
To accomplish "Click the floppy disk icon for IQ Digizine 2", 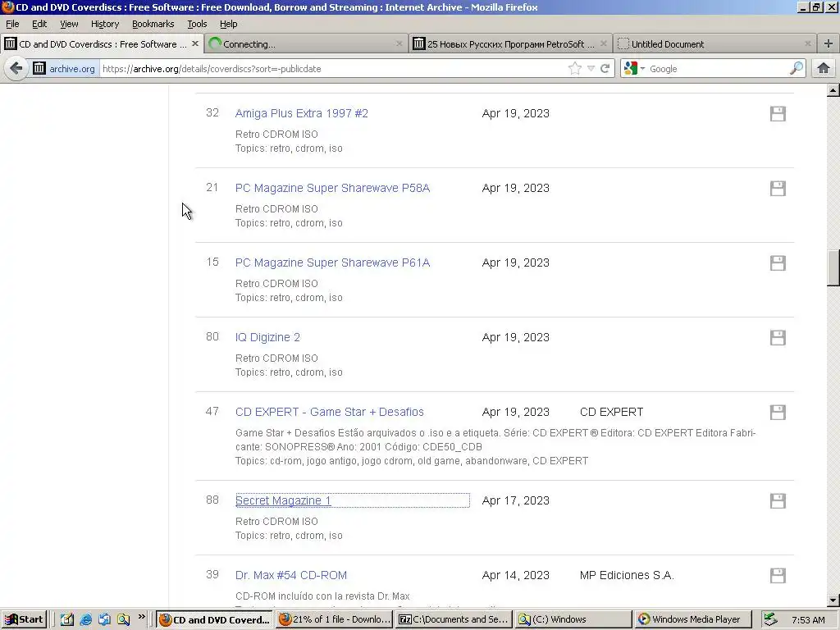I will [x=778, y=337].
